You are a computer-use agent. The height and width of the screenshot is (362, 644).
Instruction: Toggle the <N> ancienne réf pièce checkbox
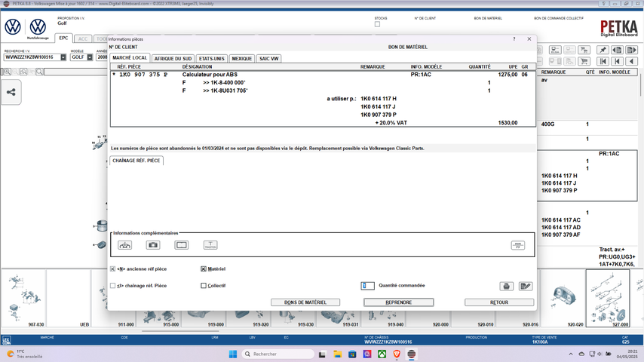click(x=112, y=268)
